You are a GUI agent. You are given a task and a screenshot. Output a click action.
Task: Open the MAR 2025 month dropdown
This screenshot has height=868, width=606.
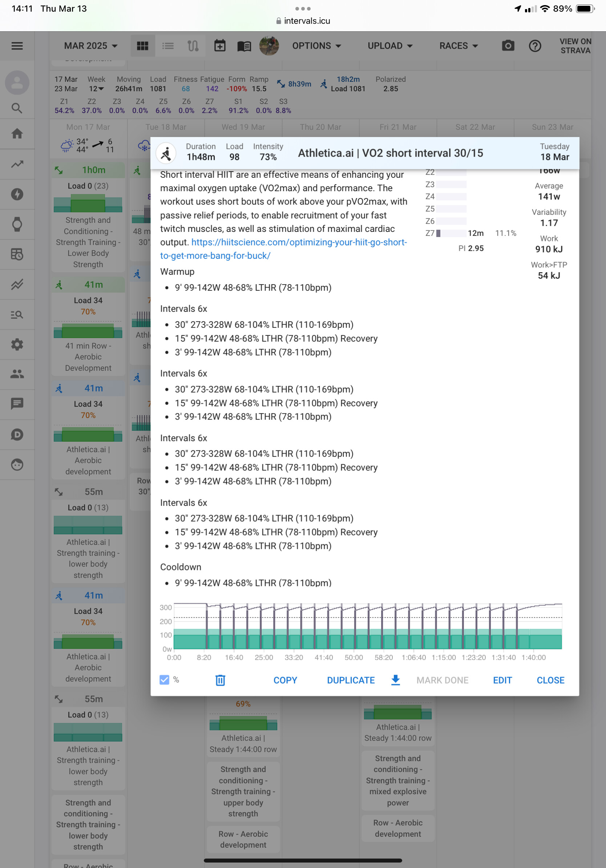click(91, 46)
